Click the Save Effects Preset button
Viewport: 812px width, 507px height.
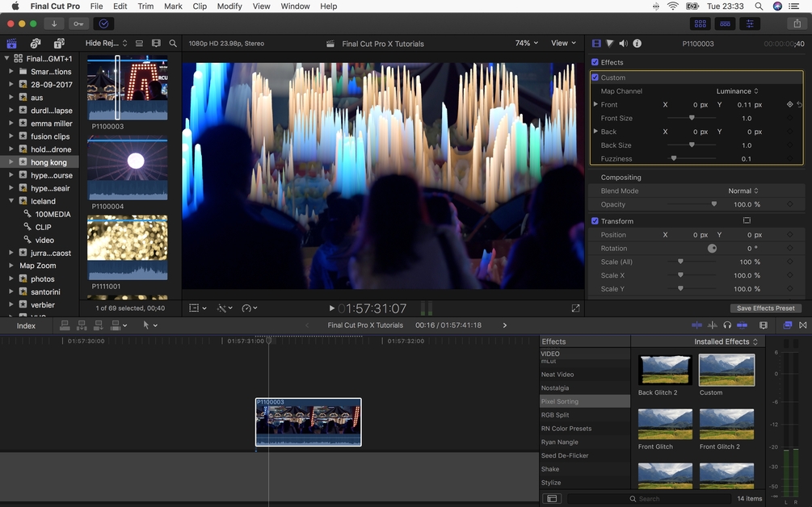point(765,308)
